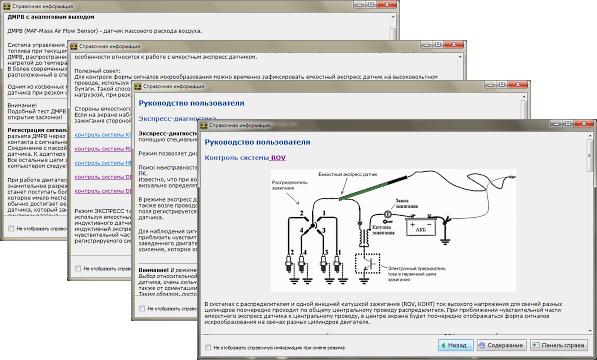
Task: Click the scrollbar thumb in ROV window
Action: 590,155
